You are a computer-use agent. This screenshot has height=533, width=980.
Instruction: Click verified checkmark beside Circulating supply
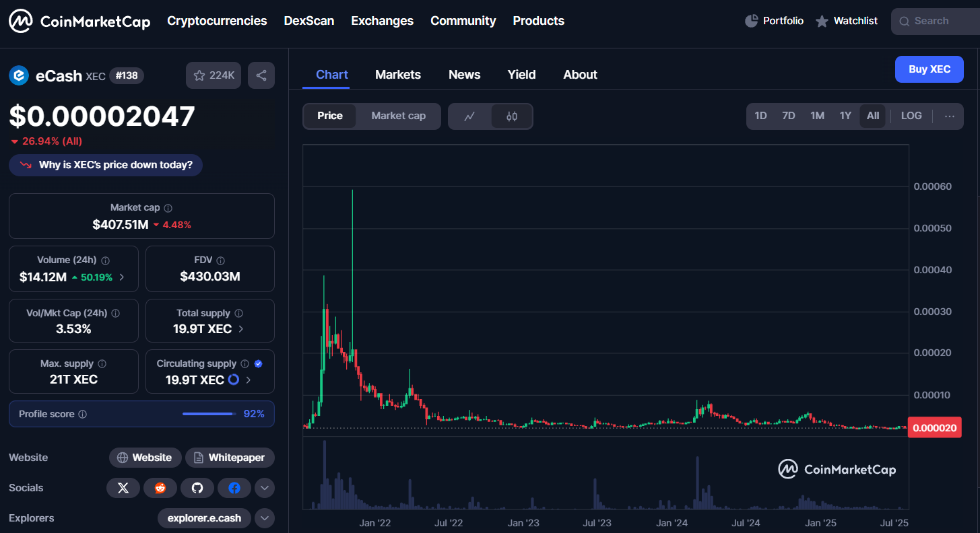coord(259,364)
